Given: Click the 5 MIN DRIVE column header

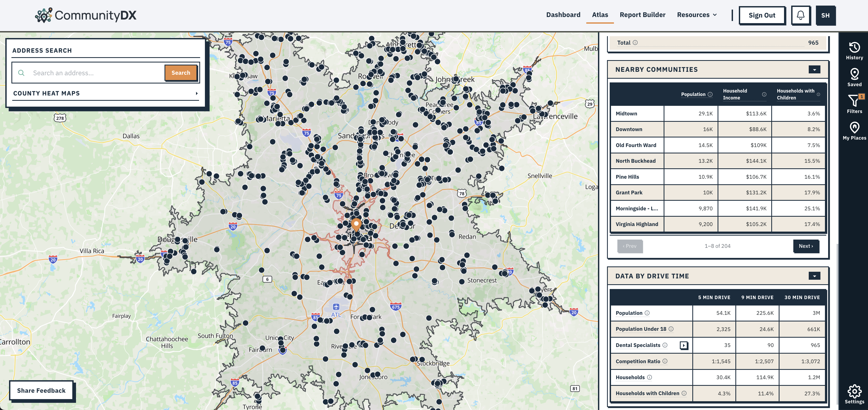Looking at the screenshot, I should [x=714, y=297].
